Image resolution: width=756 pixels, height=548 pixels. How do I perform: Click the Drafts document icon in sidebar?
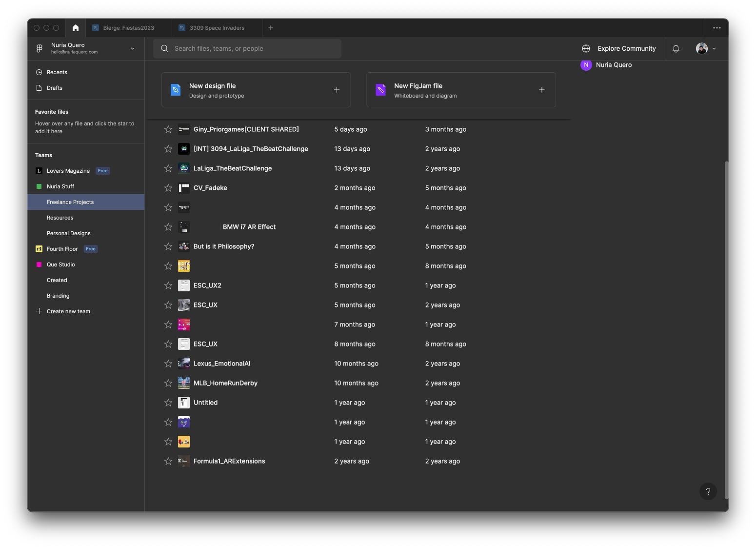39,88
